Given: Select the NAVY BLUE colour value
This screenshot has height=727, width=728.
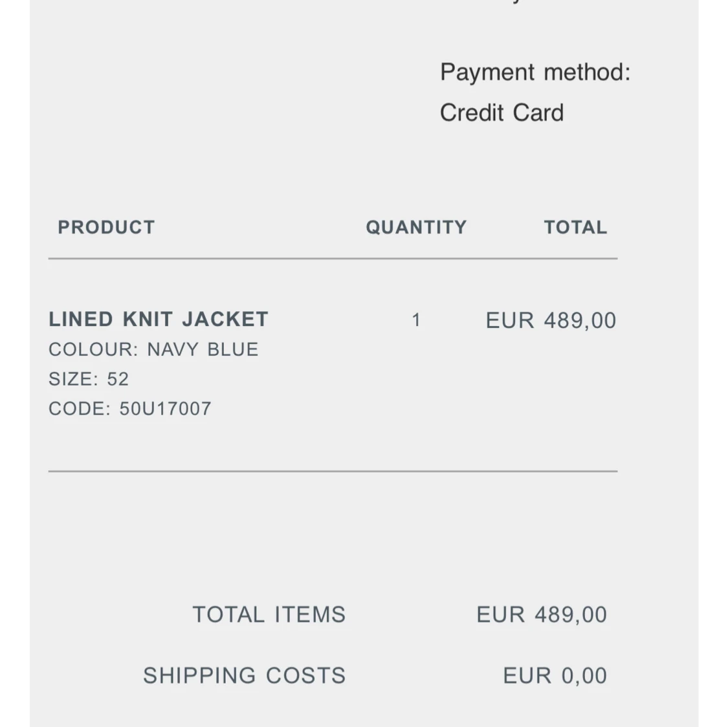Looking at the screenshot, I should (203, 349).
